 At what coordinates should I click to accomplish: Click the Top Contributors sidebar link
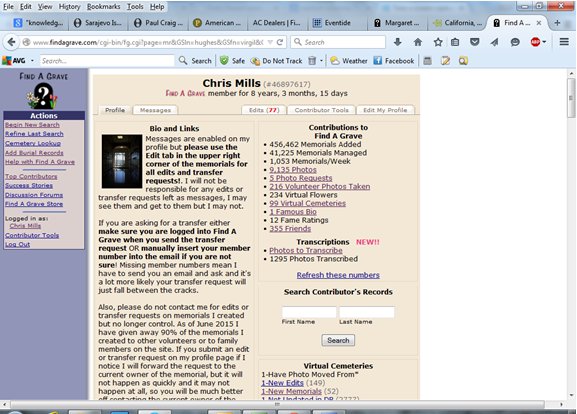click(31, 177)
